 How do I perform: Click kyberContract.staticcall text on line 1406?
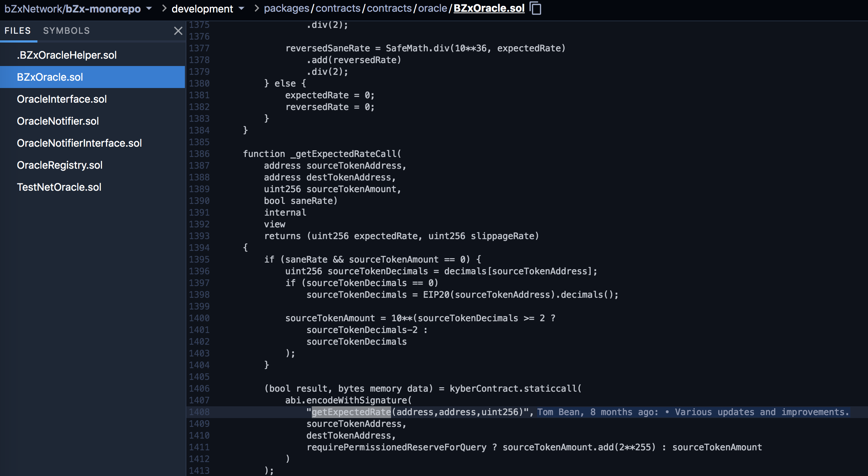tap(513, 389)
